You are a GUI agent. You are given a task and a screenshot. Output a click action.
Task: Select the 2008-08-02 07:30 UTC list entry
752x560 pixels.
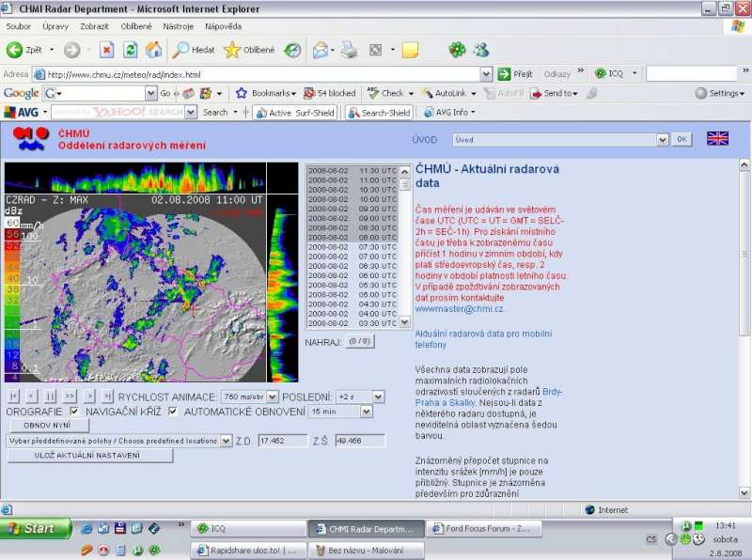point(353,246)
